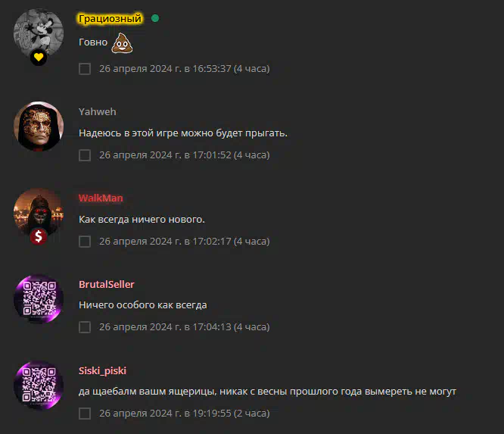504x434 pixels.
Task: Open Грациозный's Mickey Mouse avatar
Action: click(39, 33)
